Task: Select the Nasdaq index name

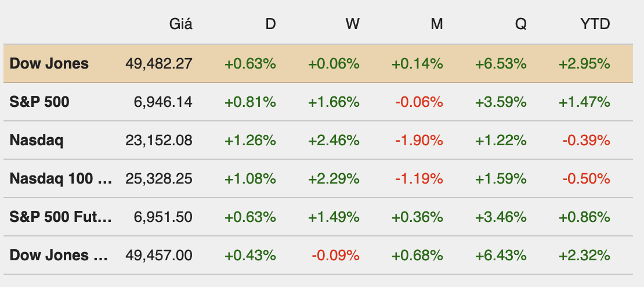Action: click(x=37, y=140)
